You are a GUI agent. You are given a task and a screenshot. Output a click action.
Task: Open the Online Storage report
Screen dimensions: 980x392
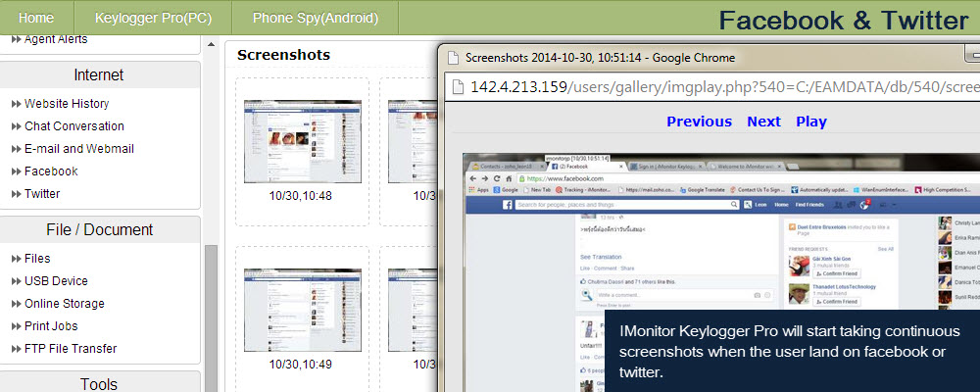65,304
